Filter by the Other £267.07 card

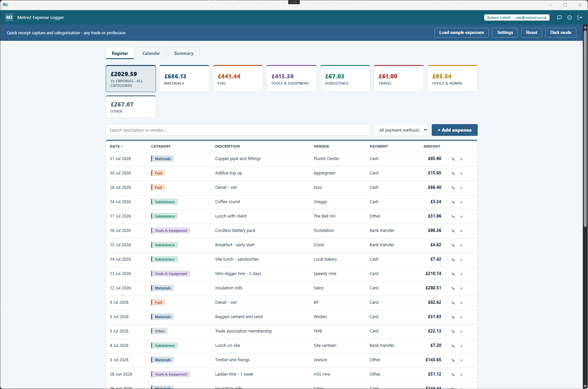[131, 107]
